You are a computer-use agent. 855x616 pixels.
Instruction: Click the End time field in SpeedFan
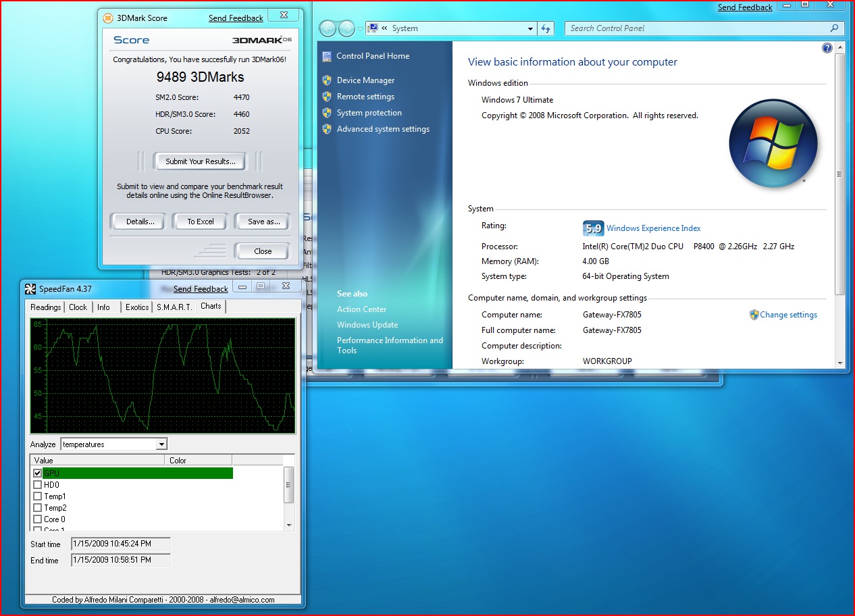click(x=121, y=561)
